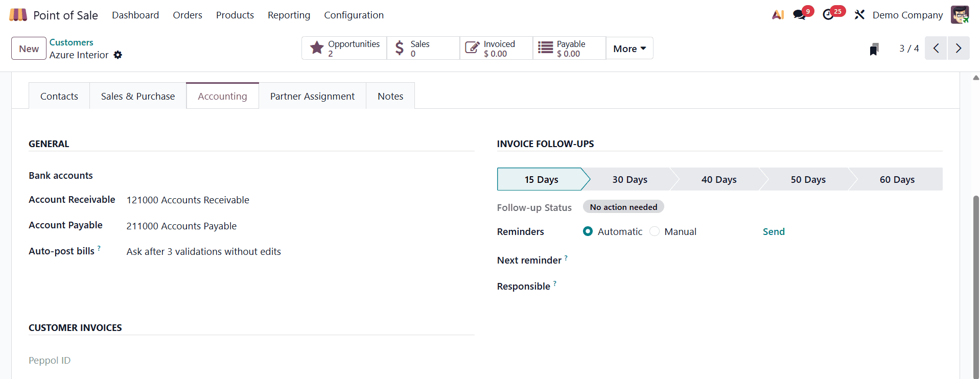Select the 60 Days follow-up stage
The width and height of the screenshot is (980, 379).
897,179
